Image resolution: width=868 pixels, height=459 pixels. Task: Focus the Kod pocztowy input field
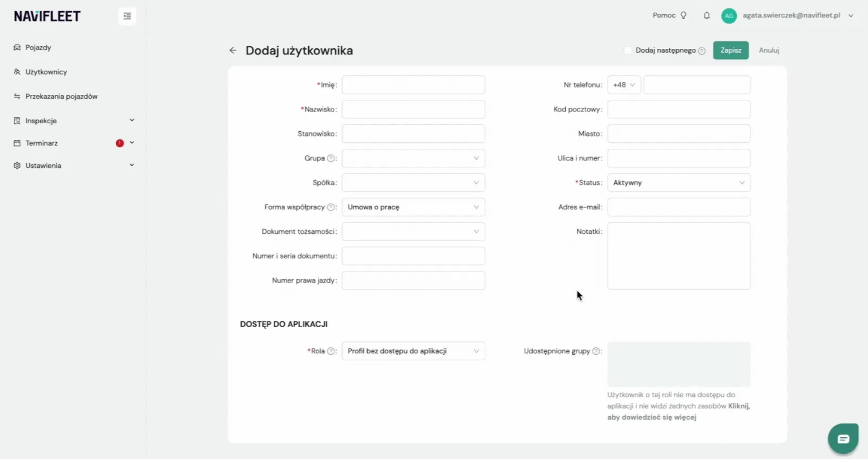click(679, 109)
